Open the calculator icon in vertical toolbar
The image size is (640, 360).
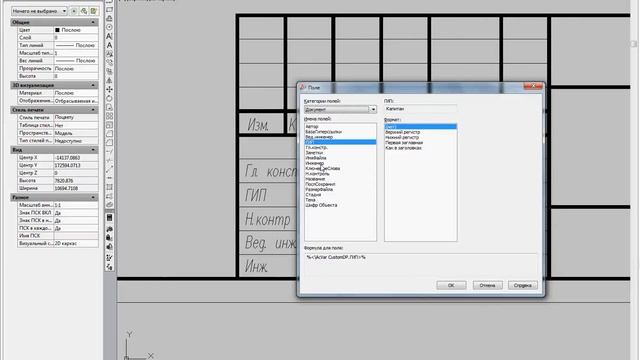(109, 218)
